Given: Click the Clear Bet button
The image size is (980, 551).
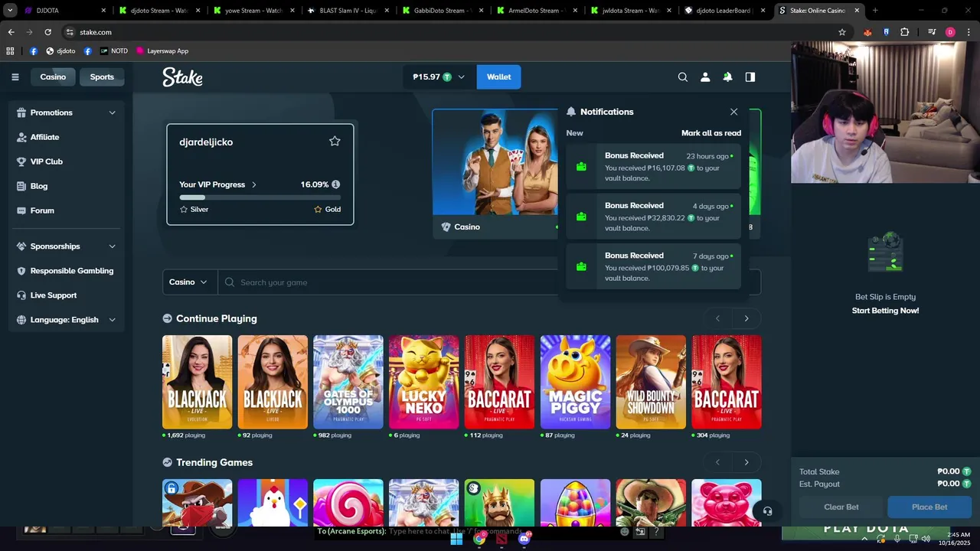Looking at the screenshot, I should pyautogui.click(x=841, y=507).
